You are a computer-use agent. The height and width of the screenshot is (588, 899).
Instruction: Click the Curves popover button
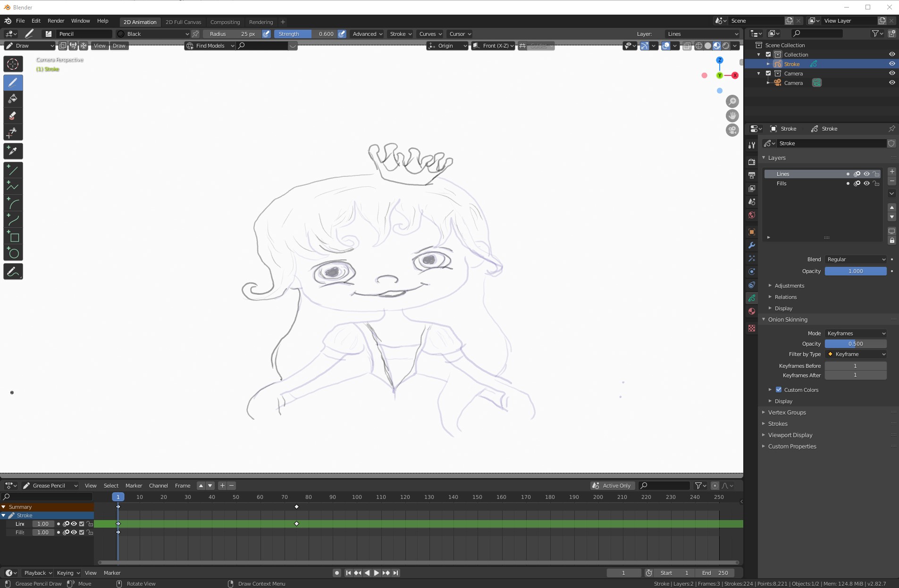pos(430,34)
